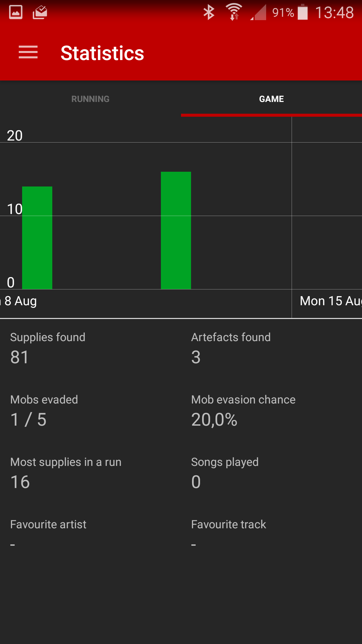
Task: Tap the Bluetooth status icon
Action: [x=209, y=12]
